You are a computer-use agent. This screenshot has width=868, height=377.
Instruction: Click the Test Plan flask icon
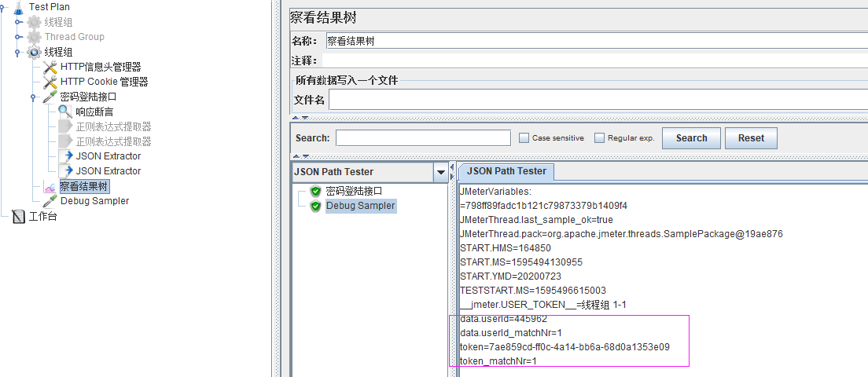(20, 7)
